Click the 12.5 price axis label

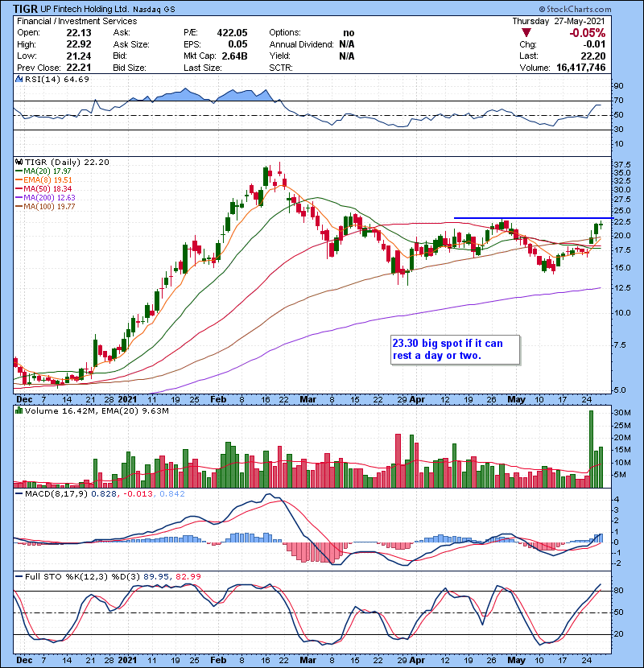(623, 288)
